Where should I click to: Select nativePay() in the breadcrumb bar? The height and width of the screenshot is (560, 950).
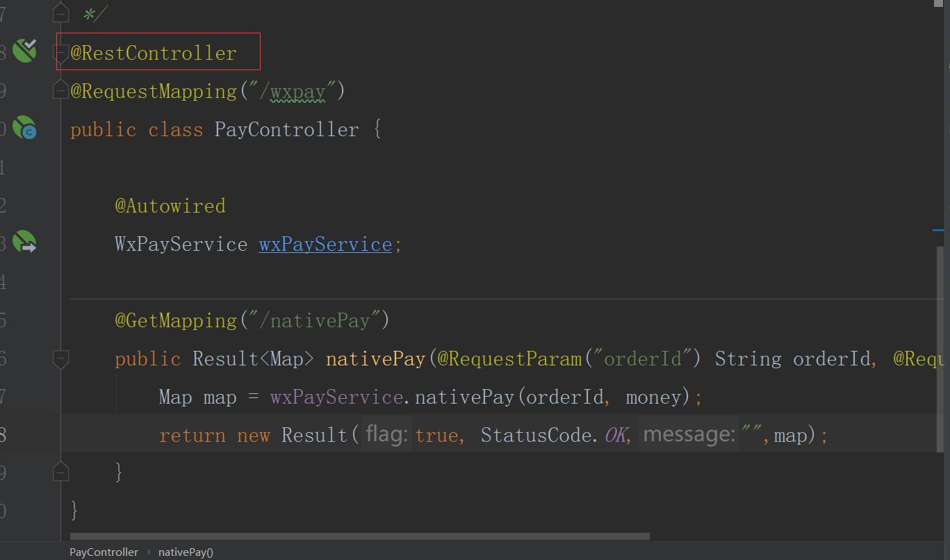click(x=186, y=552)
